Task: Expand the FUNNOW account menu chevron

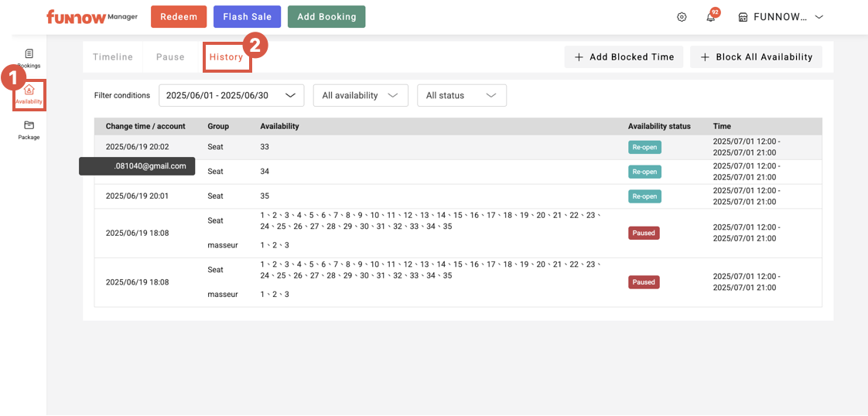Action: 818,17
